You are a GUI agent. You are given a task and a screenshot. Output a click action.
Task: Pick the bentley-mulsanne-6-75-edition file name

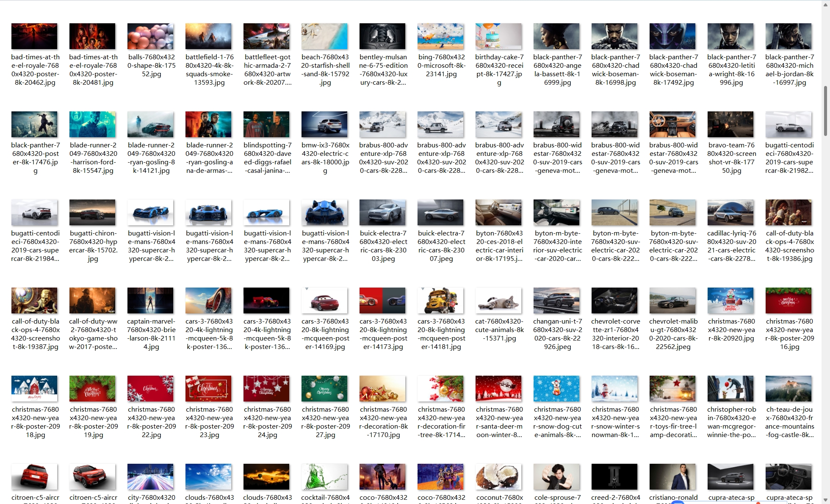pyautogui.click(x=383, y=69)
